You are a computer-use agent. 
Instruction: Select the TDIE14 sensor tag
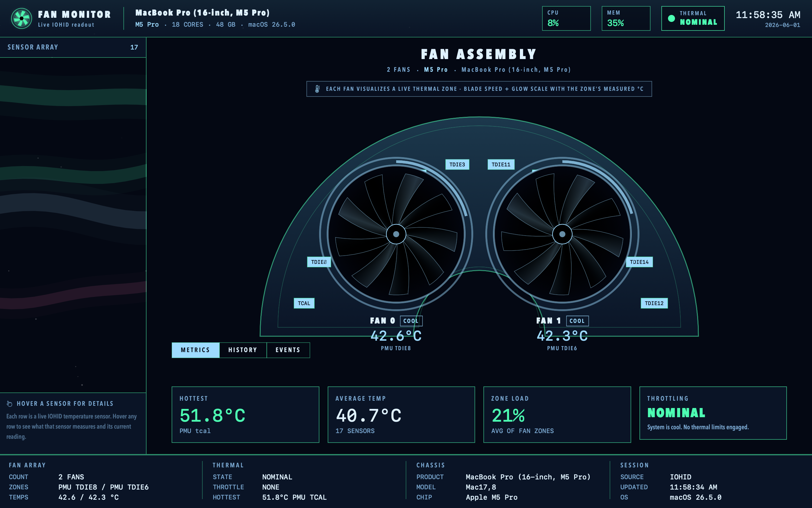point(639,262)
